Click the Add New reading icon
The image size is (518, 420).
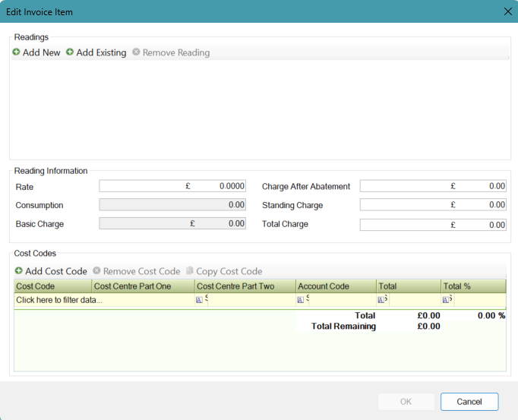point(17,52)
